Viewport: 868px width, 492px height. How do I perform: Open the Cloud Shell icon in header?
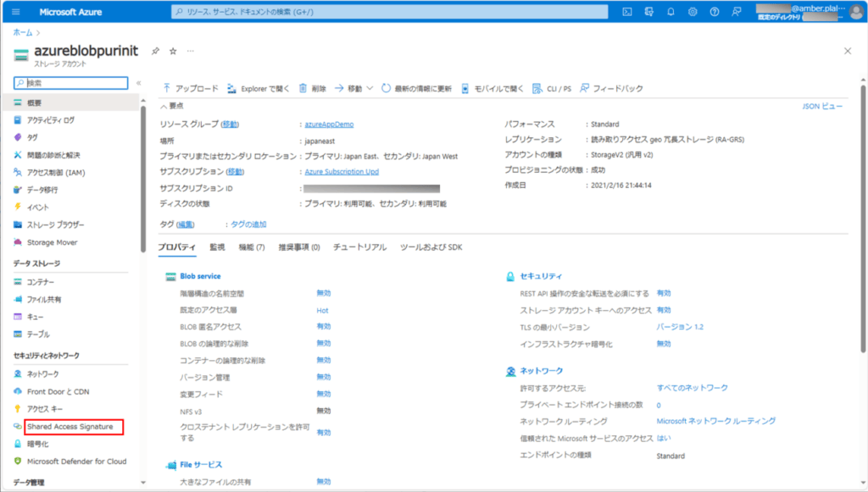click(x=627, y=12)
